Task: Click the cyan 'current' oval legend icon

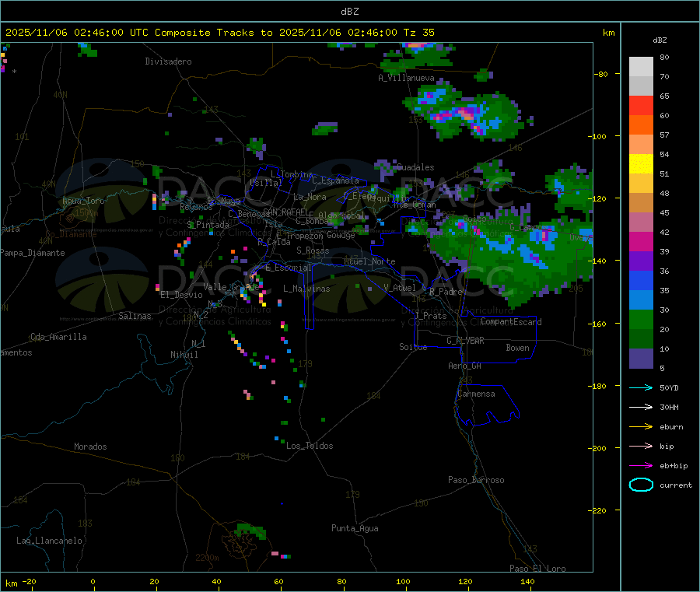Action: click(641, 485)
